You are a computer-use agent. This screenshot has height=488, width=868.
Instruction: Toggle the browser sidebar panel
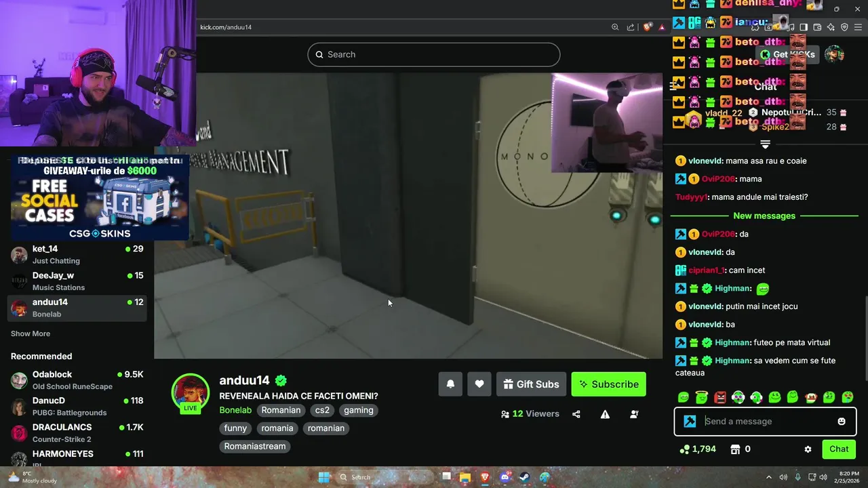tap(804, 27)
